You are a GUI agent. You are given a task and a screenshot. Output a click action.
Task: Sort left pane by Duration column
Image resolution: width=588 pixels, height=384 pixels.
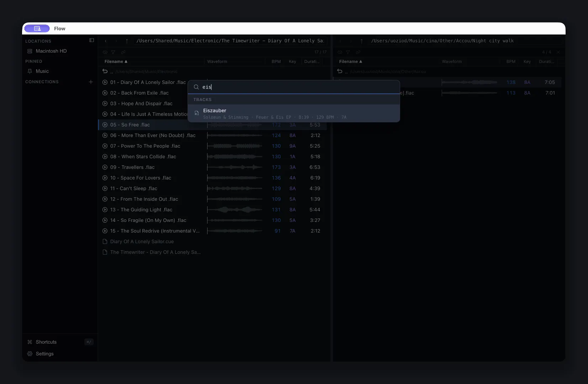312,62
